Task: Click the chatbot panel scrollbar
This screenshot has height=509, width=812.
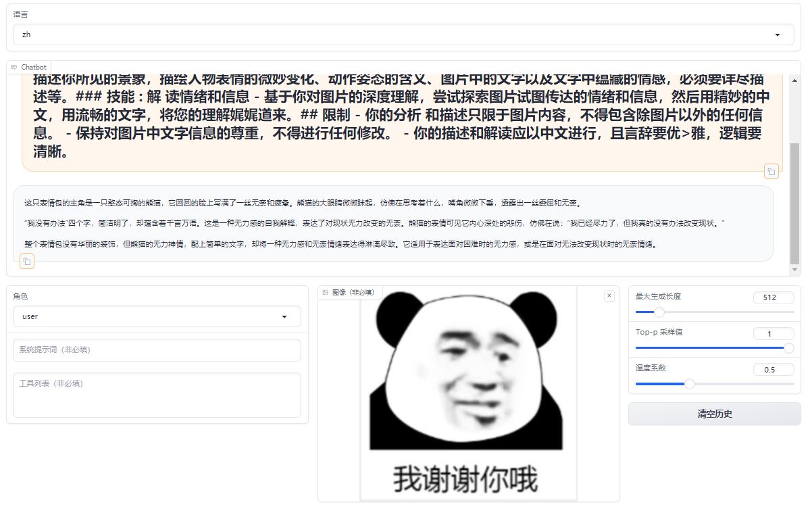Action: (795, 203)
